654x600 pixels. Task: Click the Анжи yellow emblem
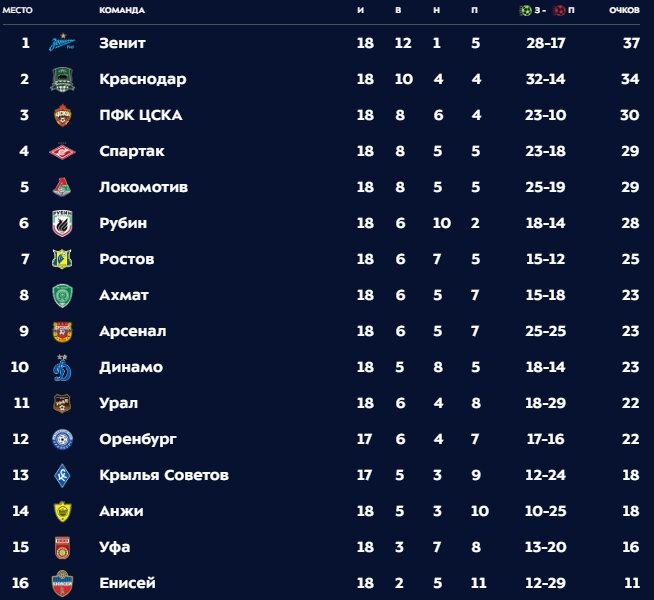(63, 511)
